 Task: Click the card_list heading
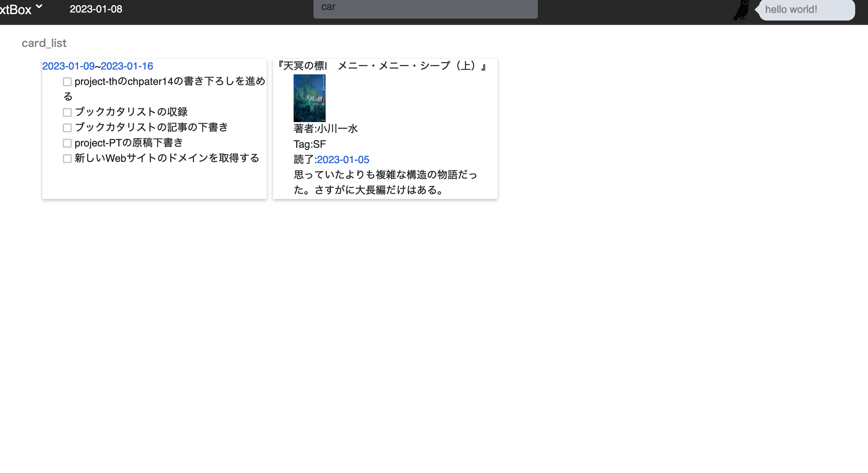tap(44, 43)
